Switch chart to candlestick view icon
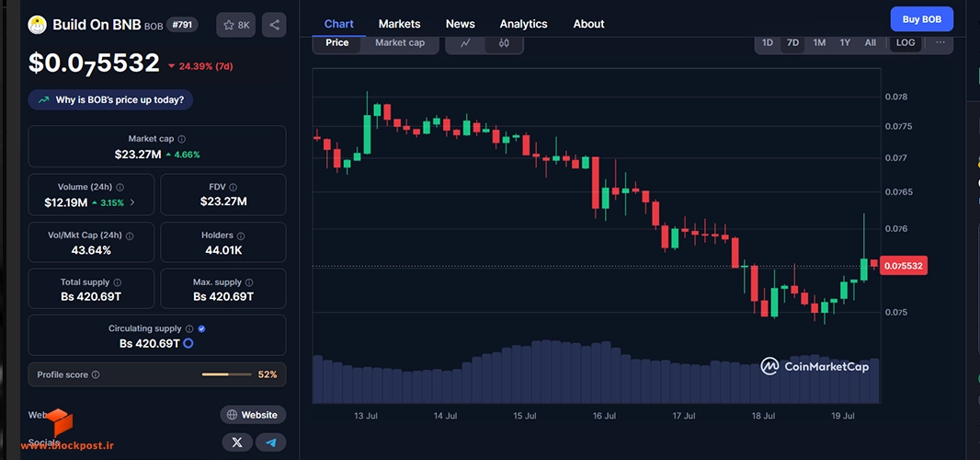The image size is (980, 460). coord(504,43)
